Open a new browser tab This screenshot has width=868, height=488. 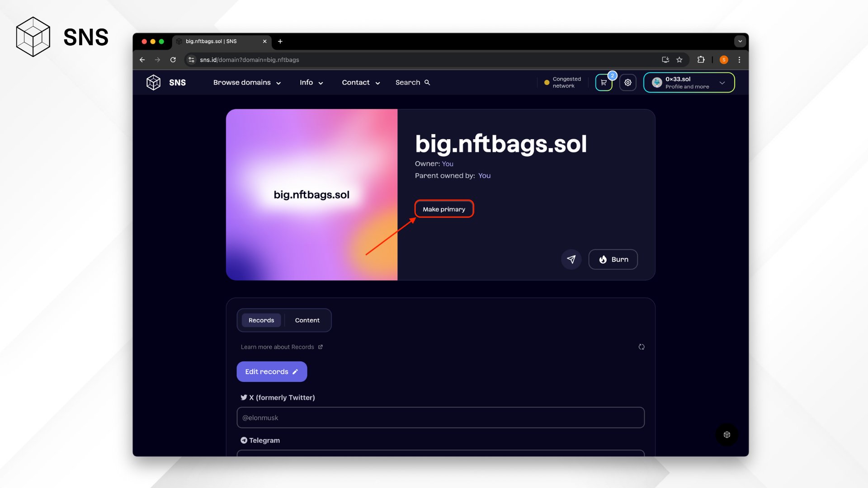pyautogui.click(x=280, y=41)
